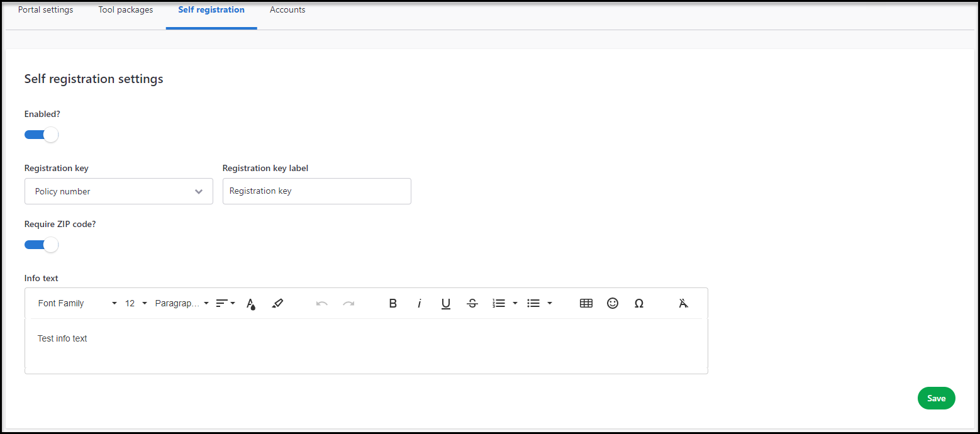
Task: Underline the selected text
Action: coord(446,303)
